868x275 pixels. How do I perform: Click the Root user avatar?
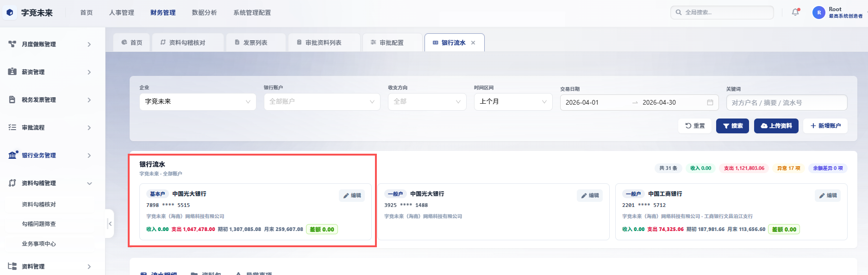pos(818,12)
